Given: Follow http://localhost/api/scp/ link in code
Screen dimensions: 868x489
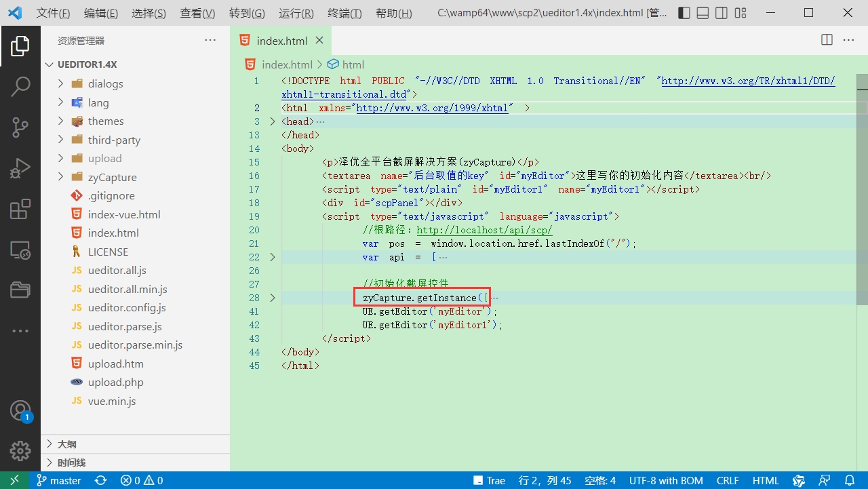Looking at the screenshot, I should [x=484, y=230].
